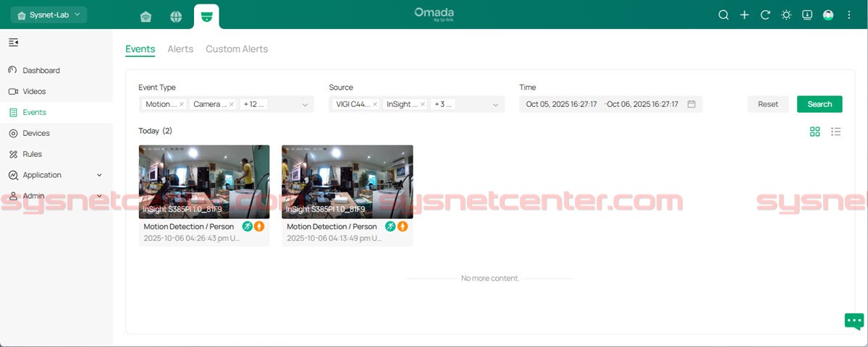Switch to the Custom Alerts tab
868x347 pixels.
(237, 49)
